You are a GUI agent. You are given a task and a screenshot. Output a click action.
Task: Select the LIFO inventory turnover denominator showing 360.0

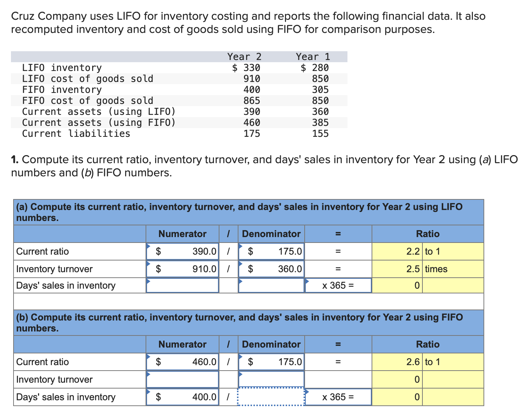[271, 269]
